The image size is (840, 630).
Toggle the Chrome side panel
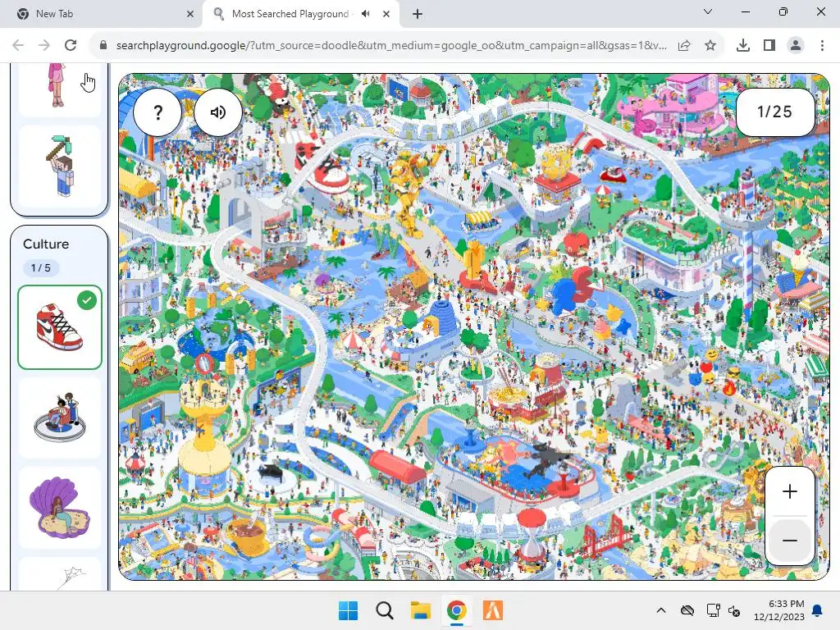click(769, 46)
